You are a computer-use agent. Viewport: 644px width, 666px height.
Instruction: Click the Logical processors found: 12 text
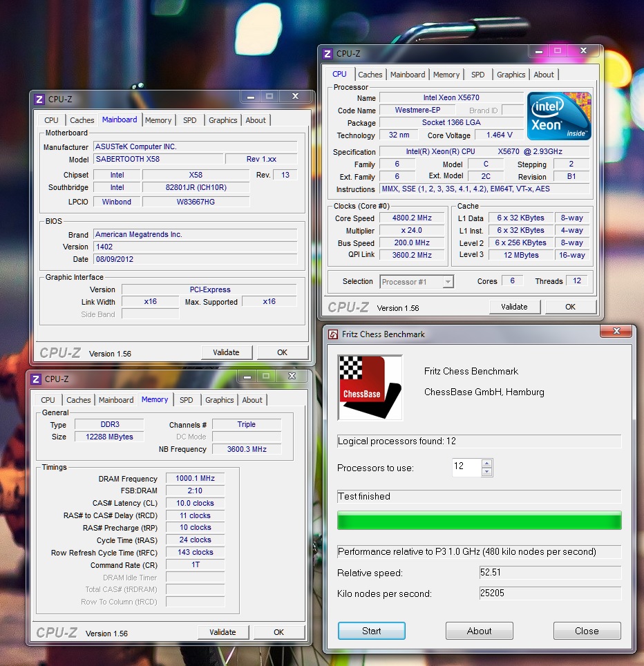pos(397,441)
